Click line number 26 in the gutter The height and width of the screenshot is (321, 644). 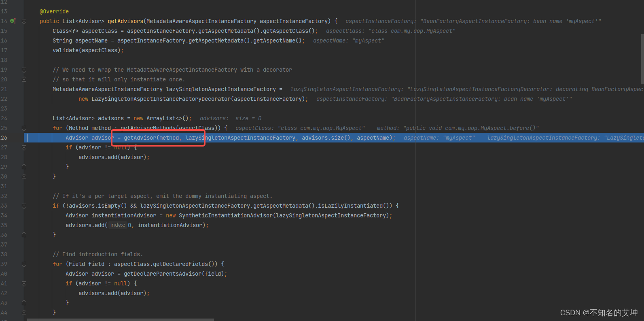point(4,138)
